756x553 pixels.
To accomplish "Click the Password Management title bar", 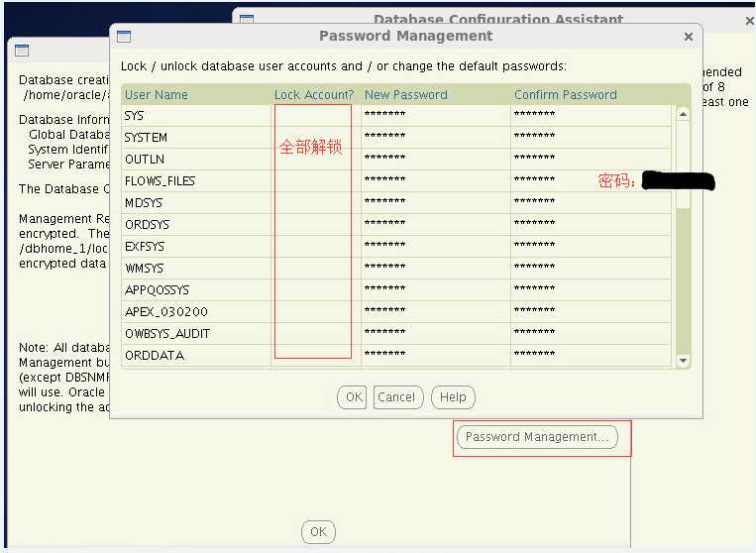I will [405, 36].
